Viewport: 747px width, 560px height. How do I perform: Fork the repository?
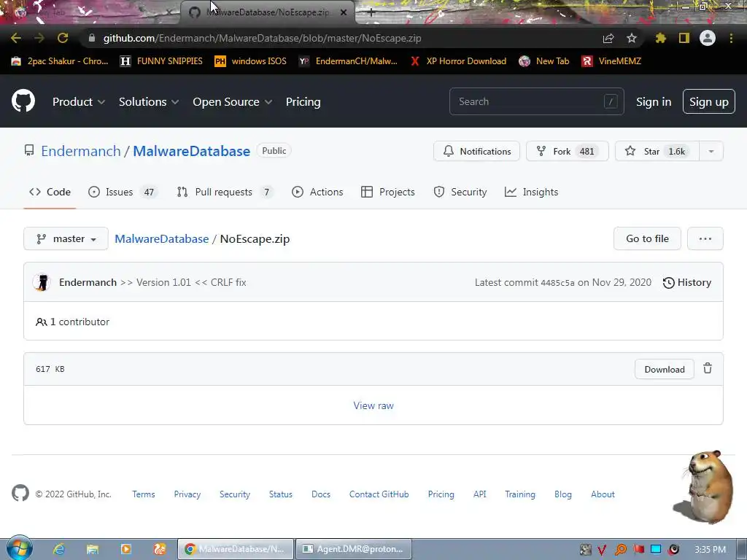[x=568, y=152]
